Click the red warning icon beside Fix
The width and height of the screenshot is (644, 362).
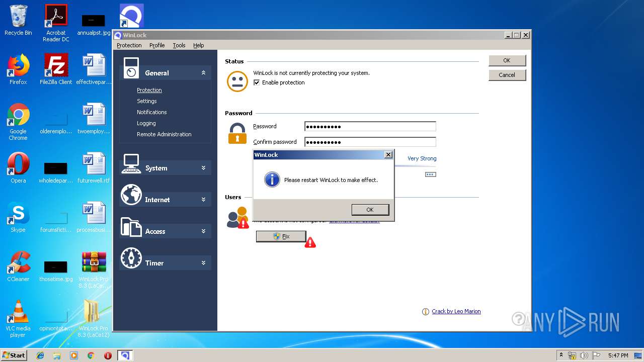(310, 243)
